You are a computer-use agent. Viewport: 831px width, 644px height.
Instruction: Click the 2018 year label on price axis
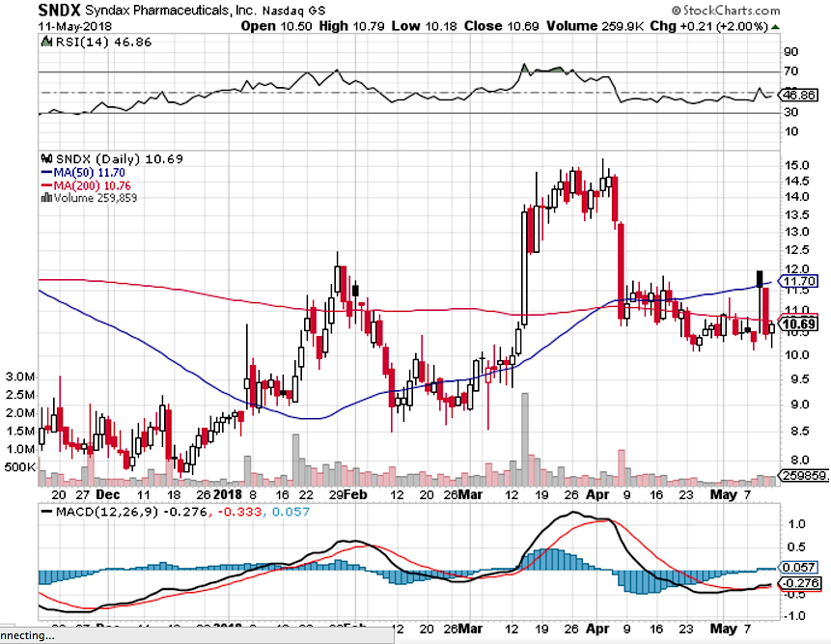228,494
